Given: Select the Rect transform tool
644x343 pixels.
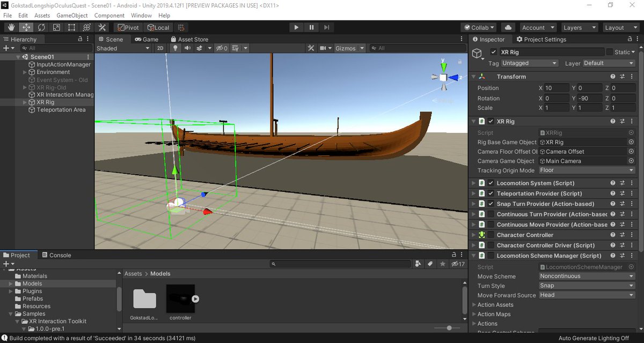Looking at the screenshot, I should [x=71, y=27].
